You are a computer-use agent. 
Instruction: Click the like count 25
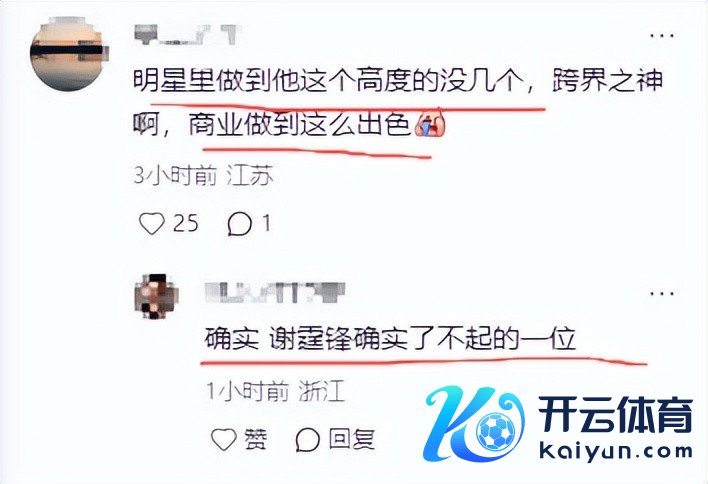[186, 223]
